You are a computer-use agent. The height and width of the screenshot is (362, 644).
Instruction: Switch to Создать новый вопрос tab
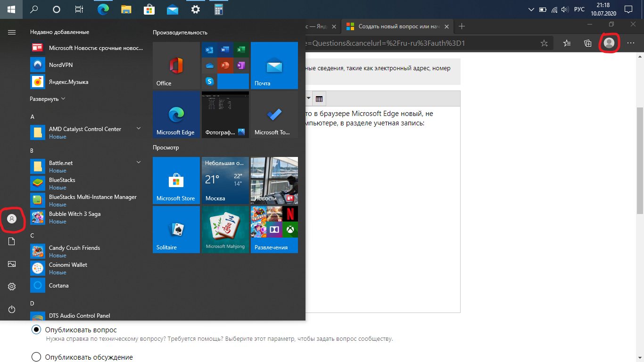(x=397, y=26)
